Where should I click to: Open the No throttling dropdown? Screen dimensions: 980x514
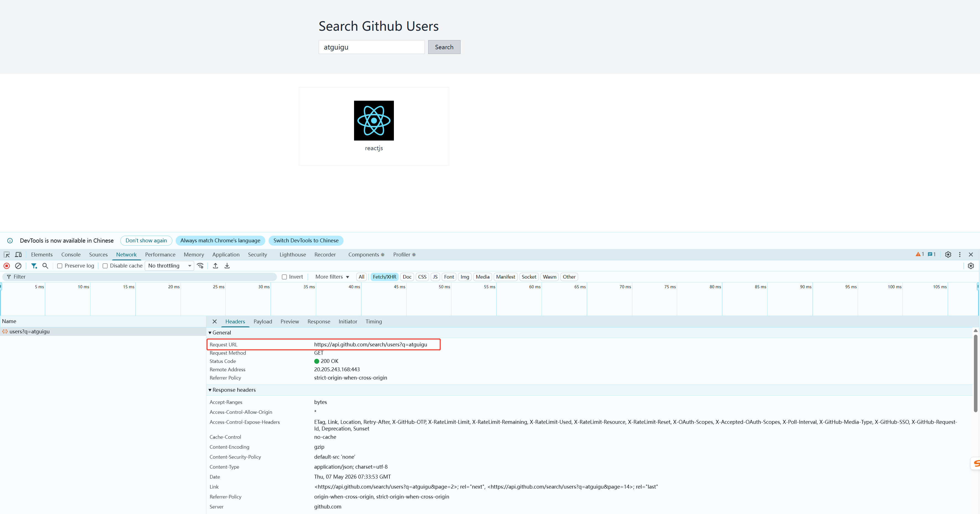169,266
